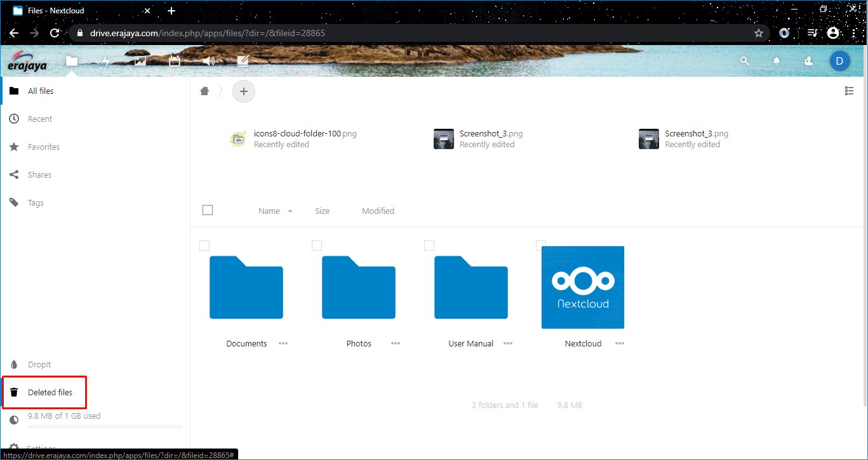Open the User Manual three-dot actions menu
The width and height of the screenshot is (868, 460).
(508, 343)
